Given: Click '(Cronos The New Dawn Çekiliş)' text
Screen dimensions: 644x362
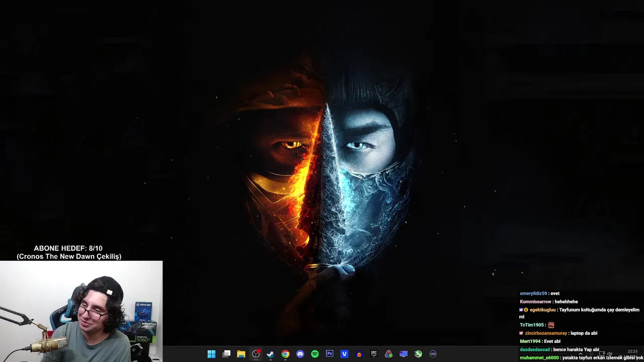Looking at the screenshot, I should point(69,256).
